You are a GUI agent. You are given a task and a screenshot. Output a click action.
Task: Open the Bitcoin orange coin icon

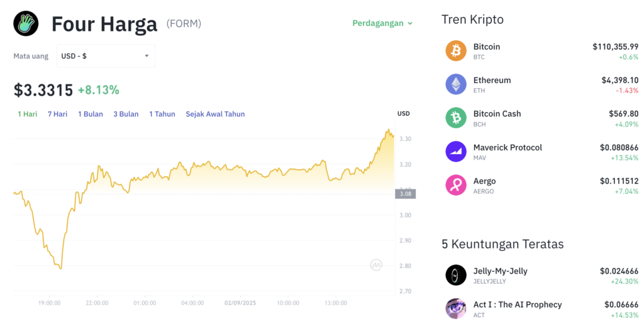[456, 51]
